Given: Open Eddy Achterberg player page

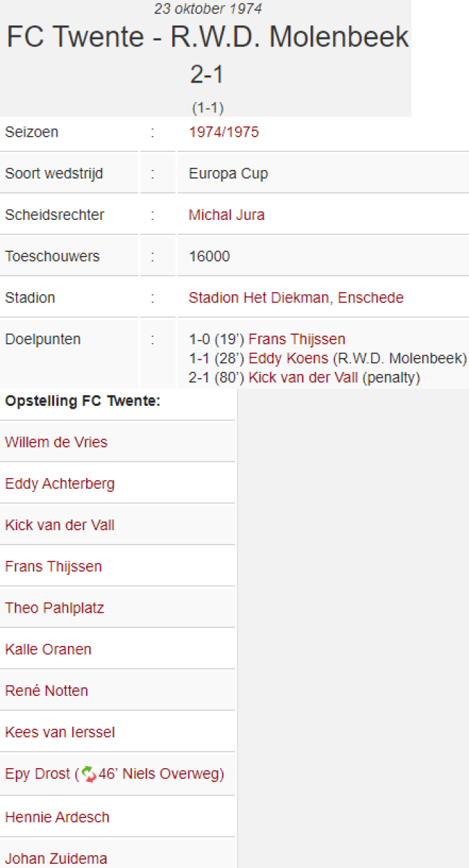Looking at the screenshot, I should pyautogui.click(x=59, y=483).
